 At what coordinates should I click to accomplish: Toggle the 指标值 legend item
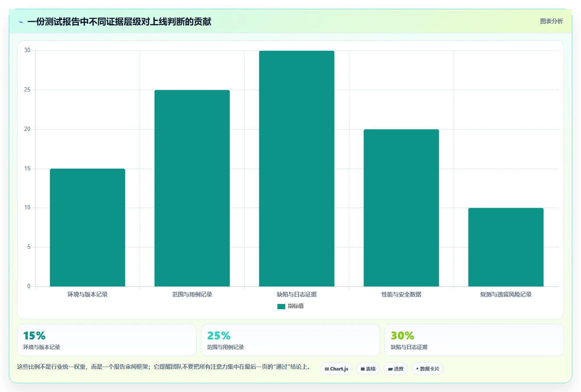click(290, 306)
